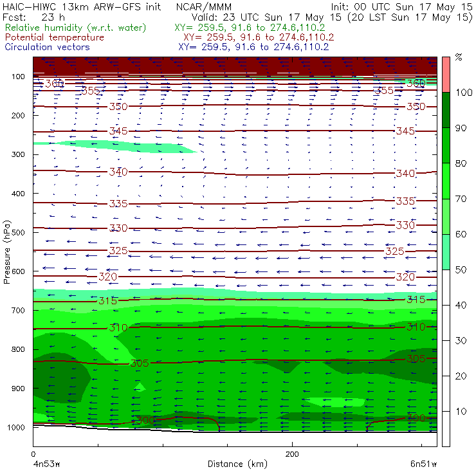Click the 900 hPa pressure tick label
Viewport: 476px width, 476px height.
click(x=18, y=389)
